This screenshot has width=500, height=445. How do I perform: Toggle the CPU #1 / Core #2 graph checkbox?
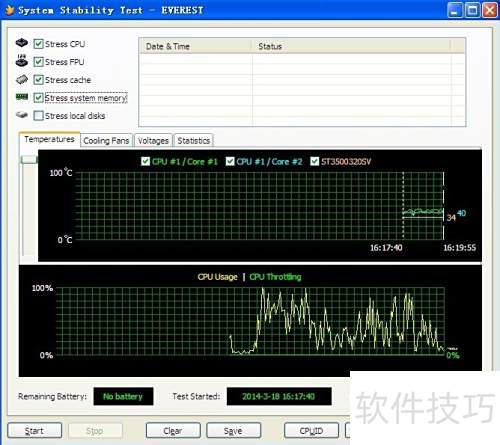230,161
